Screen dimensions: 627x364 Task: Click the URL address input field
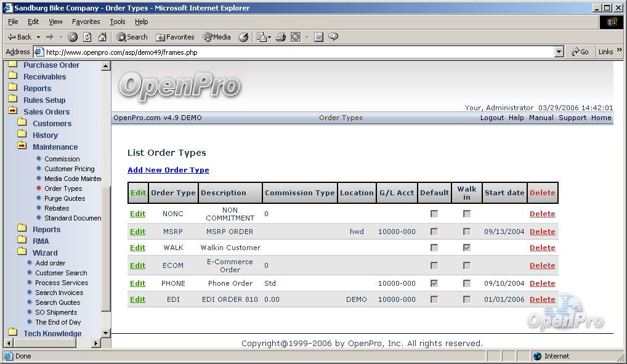click(296, 52)
